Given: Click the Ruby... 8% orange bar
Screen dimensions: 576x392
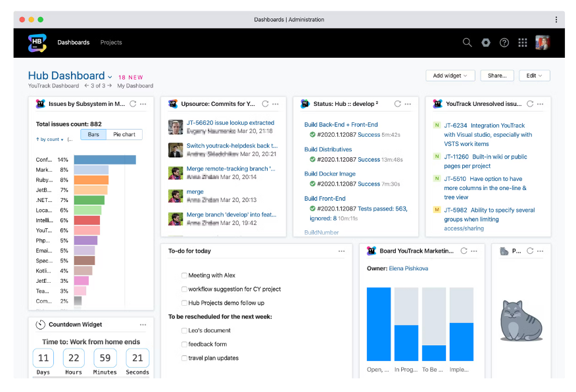Looking at the screenshot, I should [91, 180].
